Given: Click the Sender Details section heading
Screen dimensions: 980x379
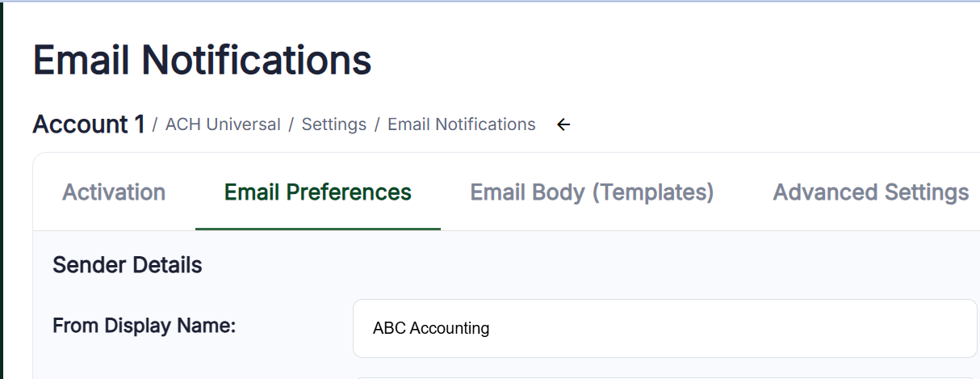Looking at the screenshot, I should 128,264.
